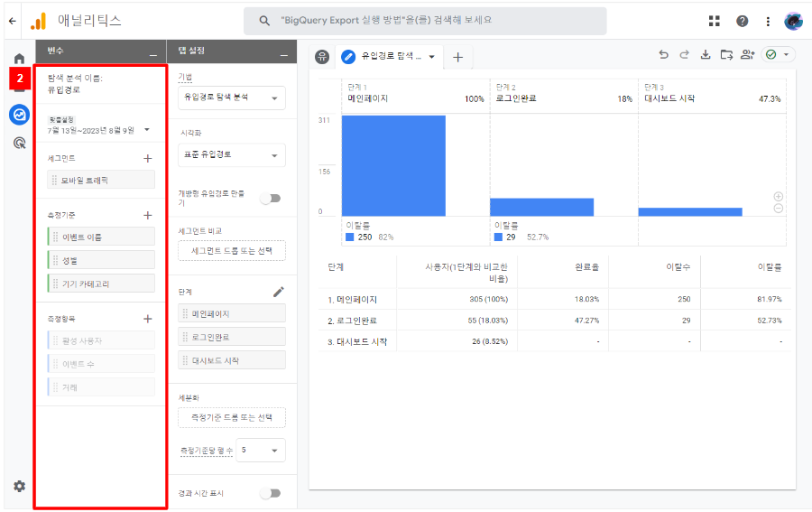Zoom out the chart with minus
This screenshot has width=812, height=512.
778,209
